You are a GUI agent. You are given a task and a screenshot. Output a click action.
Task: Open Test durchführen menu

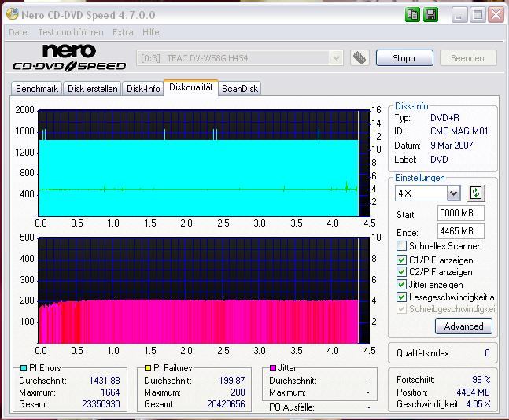[x=71, y=32]
